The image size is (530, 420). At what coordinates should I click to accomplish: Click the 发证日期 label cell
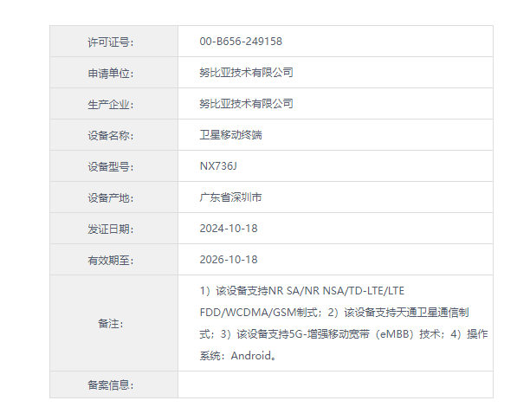pyautogui.click(x=114, y=228)
